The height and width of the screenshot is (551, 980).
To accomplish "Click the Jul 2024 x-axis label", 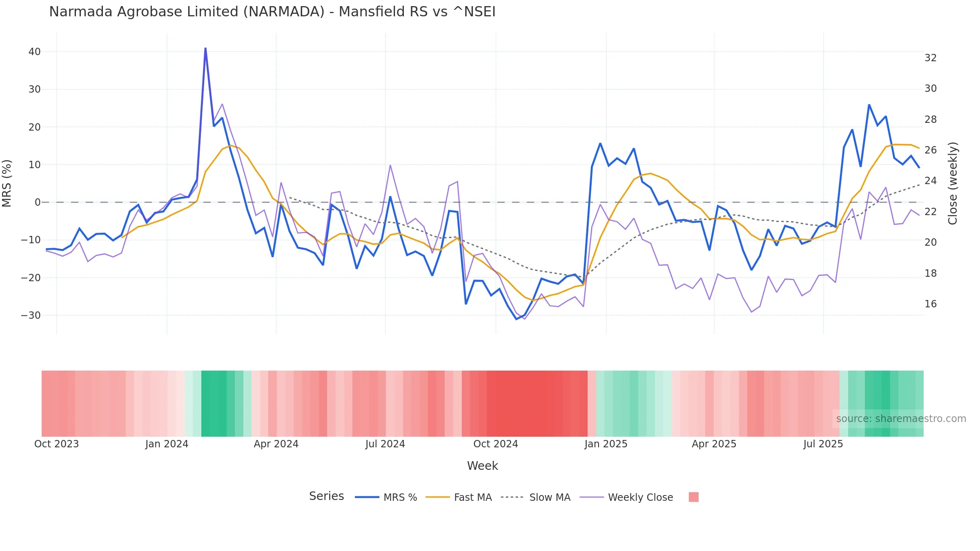I will (x=385, y=444).
